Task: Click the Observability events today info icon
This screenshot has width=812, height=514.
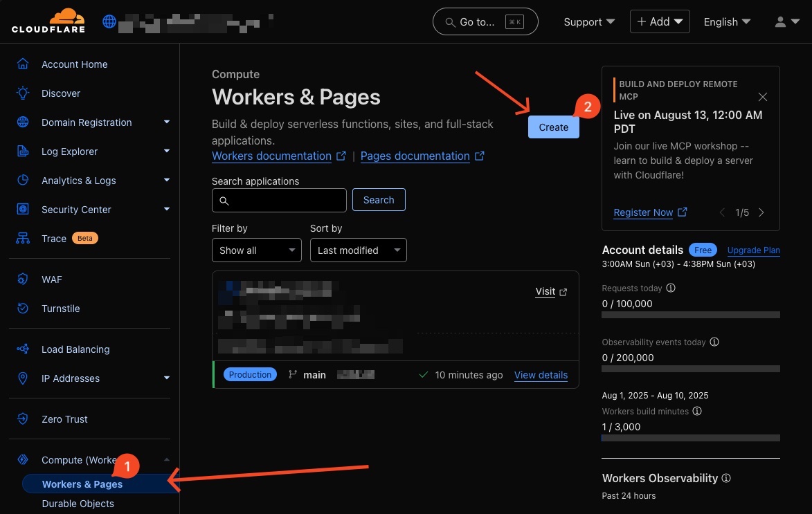Action: 714,342
